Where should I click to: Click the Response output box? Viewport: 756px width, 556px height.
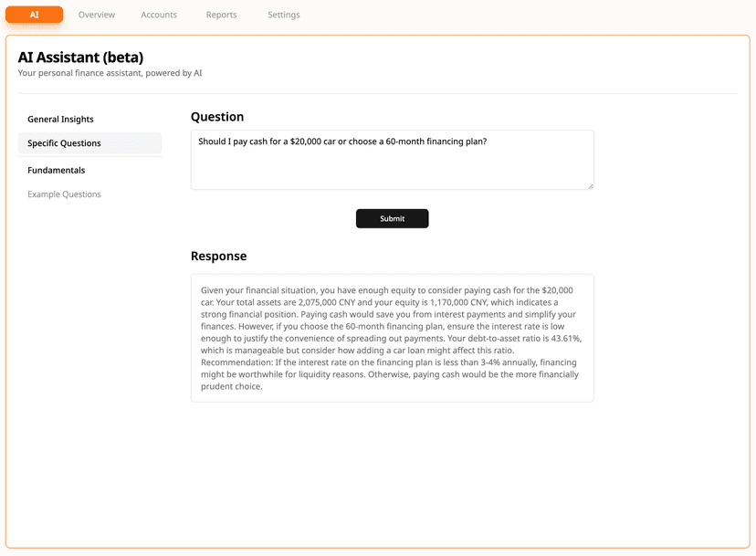coord(392,338)
